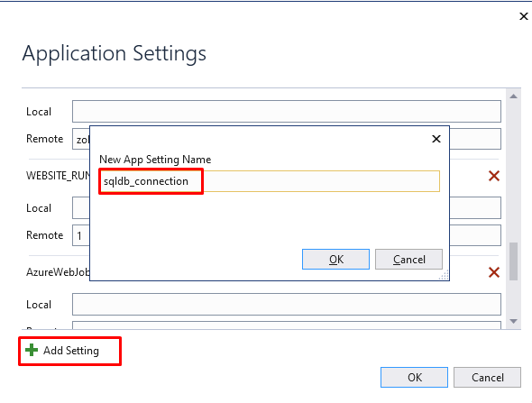Remove the AzureWebJobs setting via red X
Viewport: 532px width, 403px height.
pos(494,272)
